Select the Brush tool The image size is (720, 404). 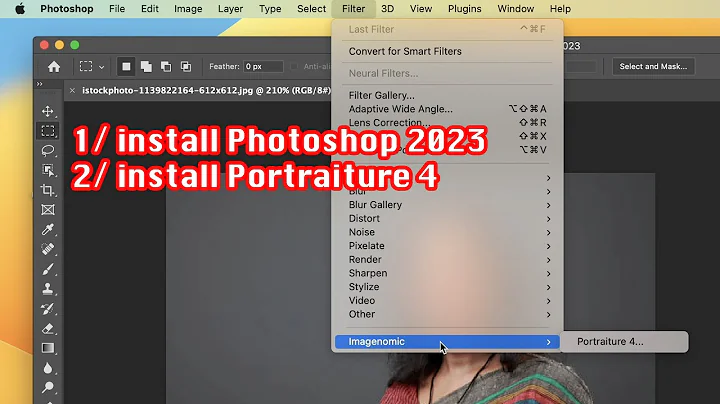(48, 269)
